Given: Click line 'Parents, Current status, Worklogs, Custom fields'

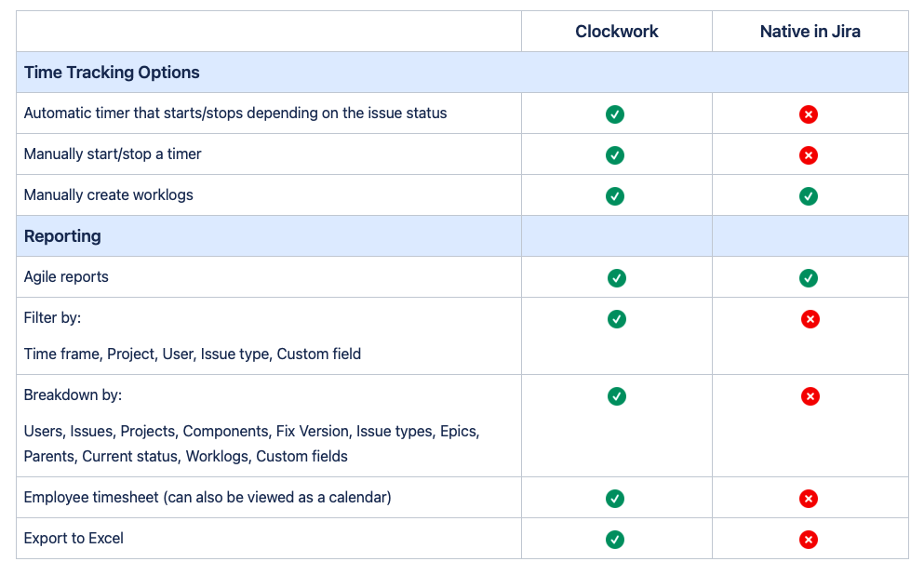Looking at the screenshot, I should click(x=185, y=457).
